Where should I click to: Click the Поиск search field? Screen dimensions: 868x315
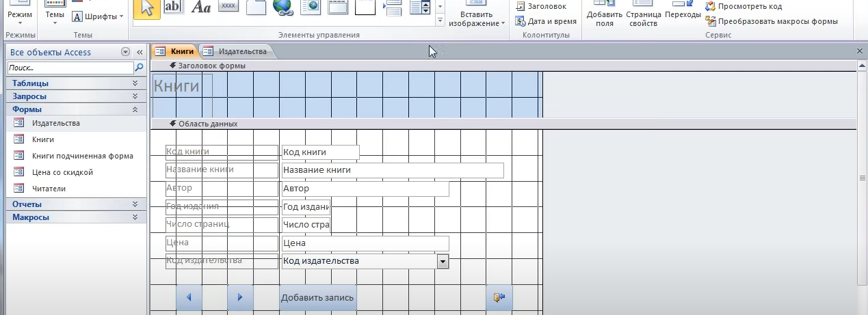(70, 68)
